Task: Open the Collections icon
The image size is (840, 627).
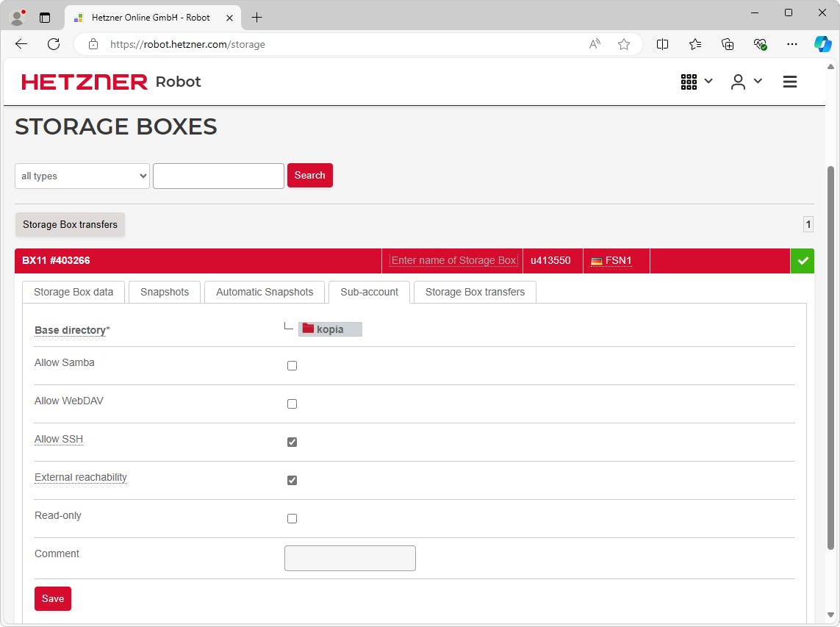Action: pyautogui.click(x=728, y=44)
